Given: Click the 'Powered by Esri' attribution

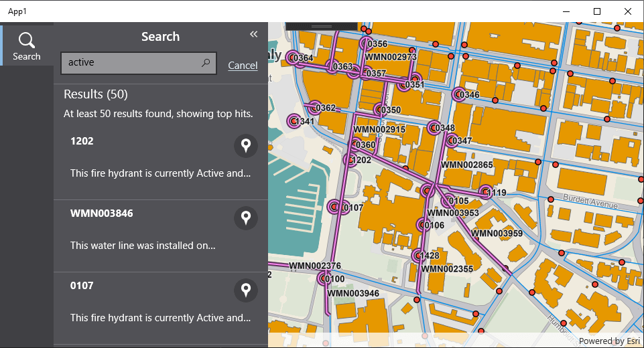Looking at the screenshot, I should pos(608,341).
